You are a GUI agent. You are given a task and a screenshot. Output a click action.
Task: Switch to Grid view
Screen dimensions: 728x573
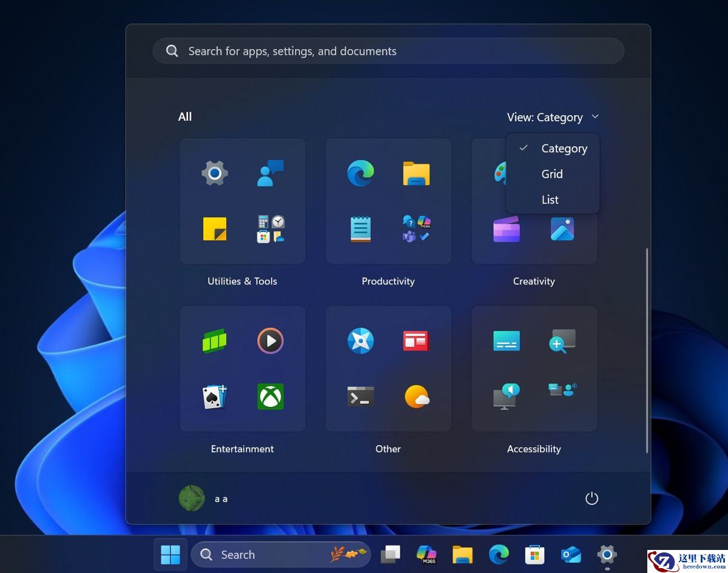[552, 174]
